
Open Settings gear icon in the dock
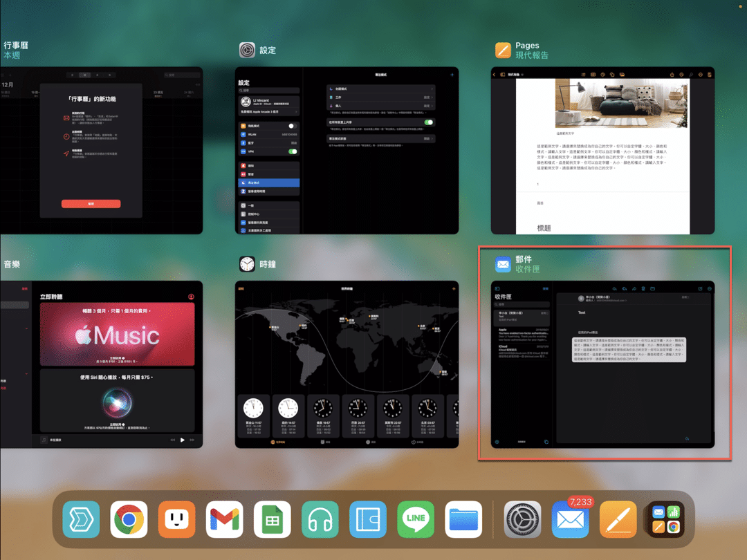[x=523, y=519]
